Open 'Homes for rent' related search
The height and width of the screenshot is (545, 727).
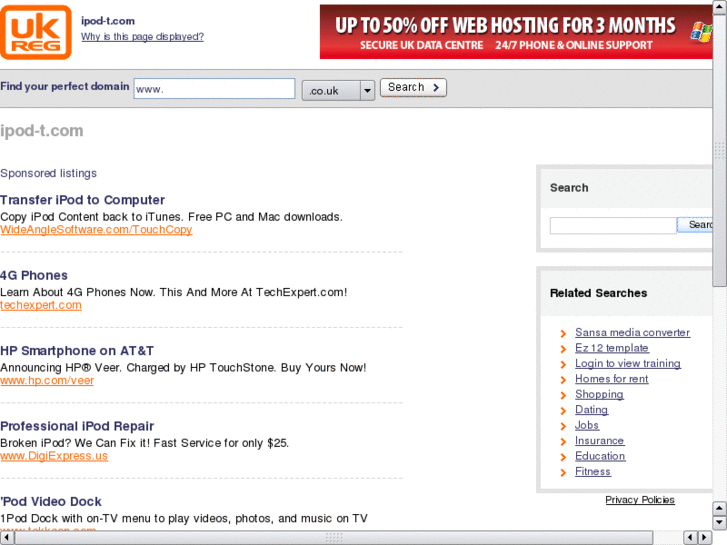[612, 379]
